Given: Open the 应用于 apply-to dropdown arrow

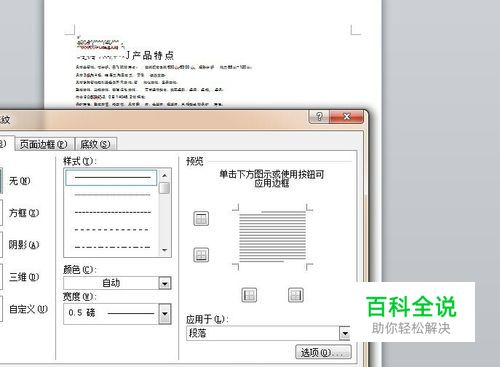Looking at the screenshot, I should tap(345, 333).
